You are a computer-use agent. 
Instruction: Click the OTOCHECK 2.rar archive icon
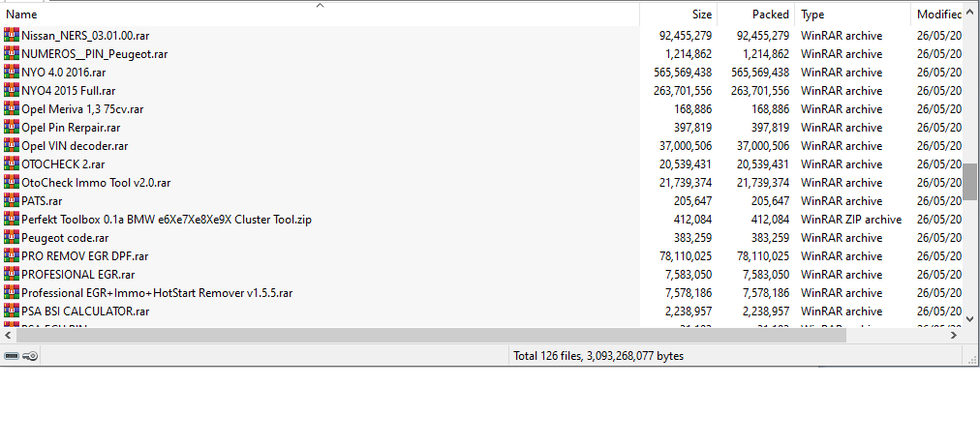(12, 164)
